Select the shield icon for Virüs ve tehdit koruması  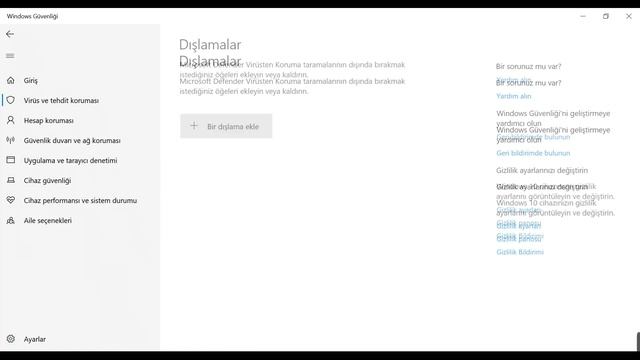click(x=11, y=100)
